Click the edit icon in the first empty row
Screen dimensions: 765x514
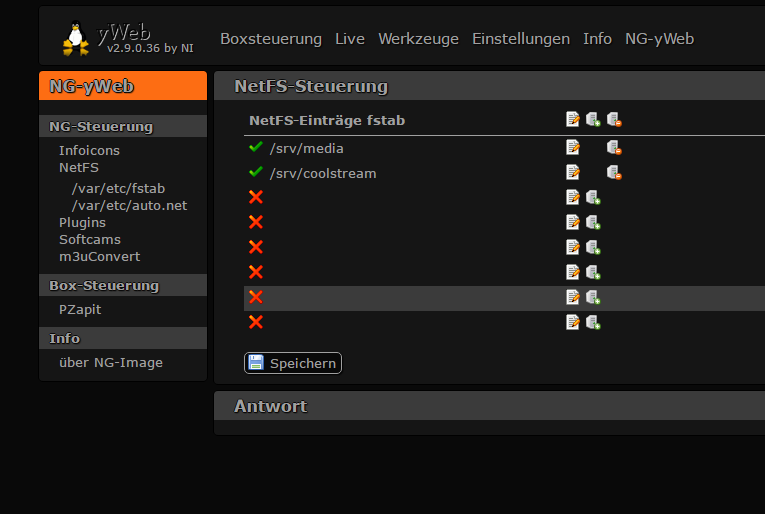click(x=573, y=197)
